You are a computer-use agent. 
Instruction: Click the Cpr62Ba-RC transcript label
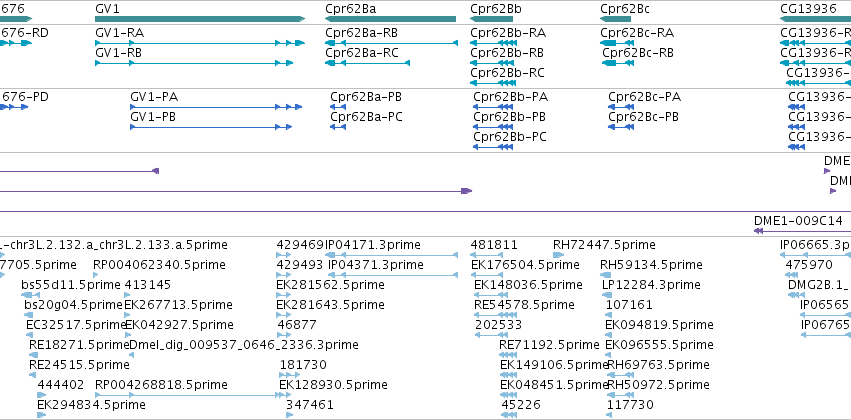tap(362, 53)
